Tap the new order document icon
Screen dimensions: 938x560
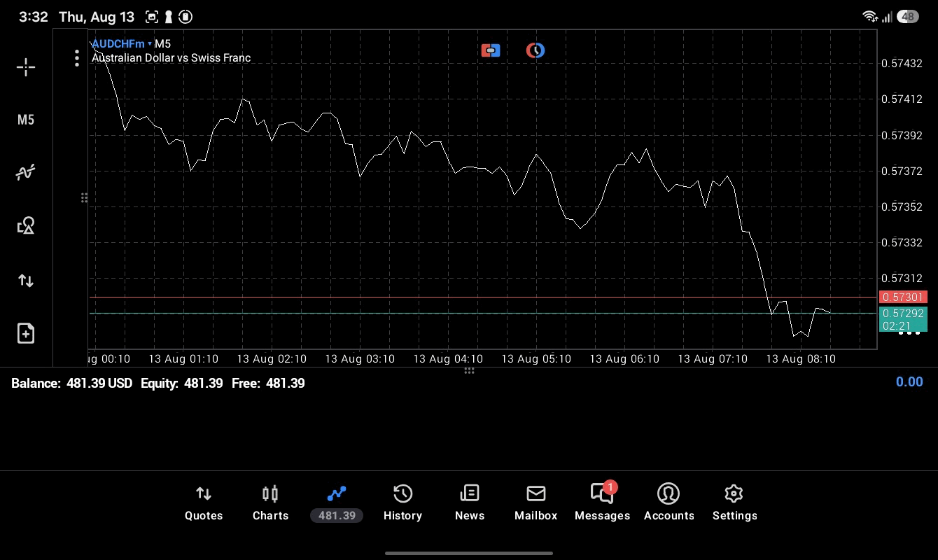point(26,333)
